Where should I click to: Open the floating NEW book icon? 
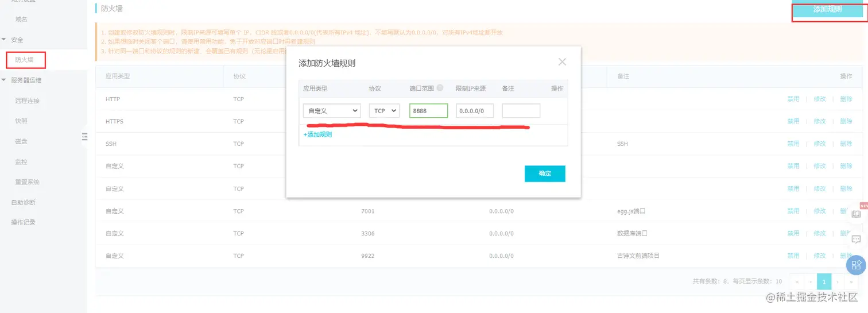(x=857, y=214)
